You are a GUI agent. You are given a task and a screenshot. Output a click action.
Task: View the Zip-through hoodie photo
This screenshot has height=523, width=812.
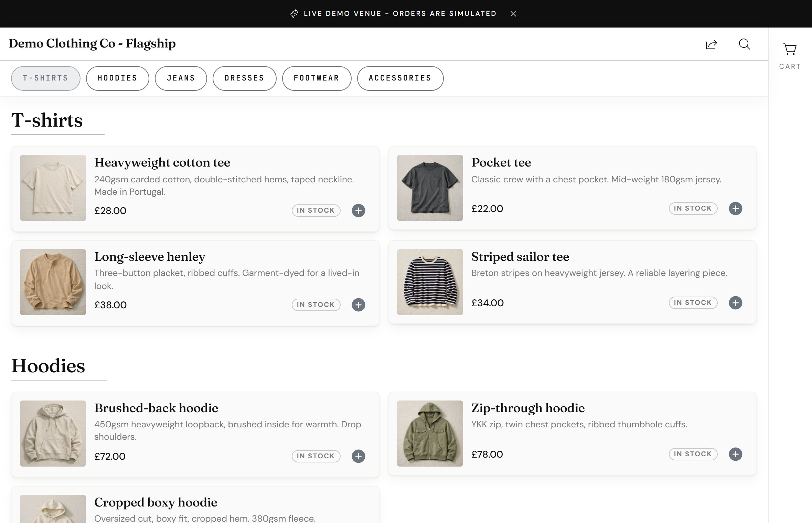[430, 434]
